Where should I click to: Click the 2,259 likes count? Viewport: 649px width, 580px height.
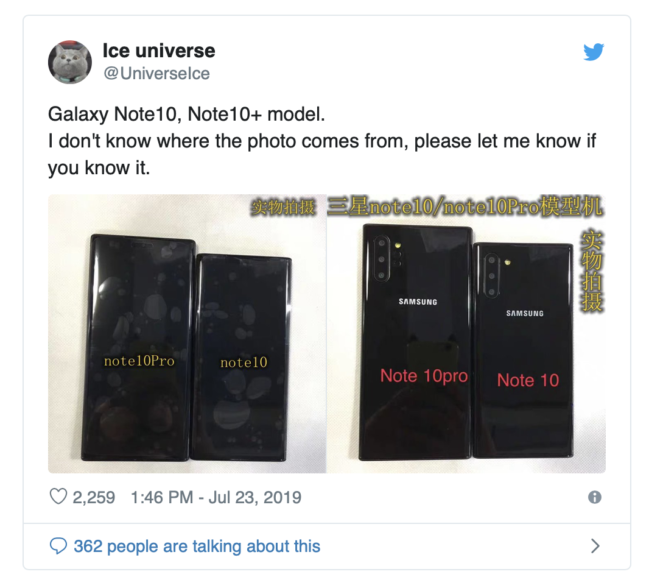(94, 497)
